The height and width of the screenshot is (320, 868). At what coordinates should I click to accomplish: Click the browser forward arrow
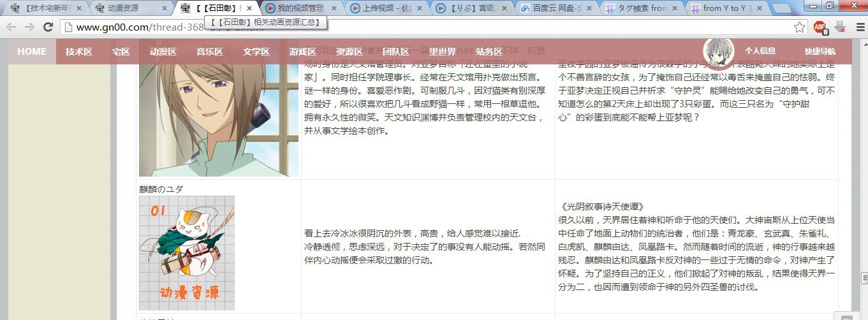(29, 27)
